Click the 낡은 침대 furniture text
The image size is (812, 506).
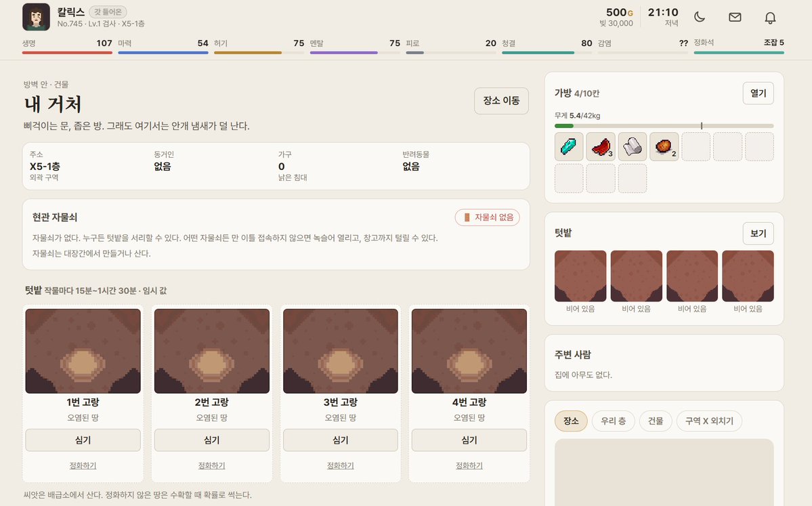pos(293,177)
